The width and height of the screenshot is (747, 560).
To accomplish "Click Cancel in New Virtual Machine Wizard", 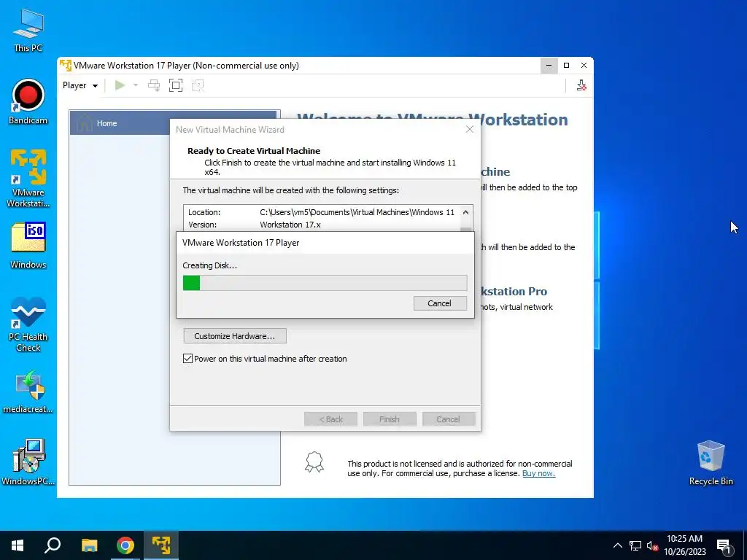I will pos(449,419).
